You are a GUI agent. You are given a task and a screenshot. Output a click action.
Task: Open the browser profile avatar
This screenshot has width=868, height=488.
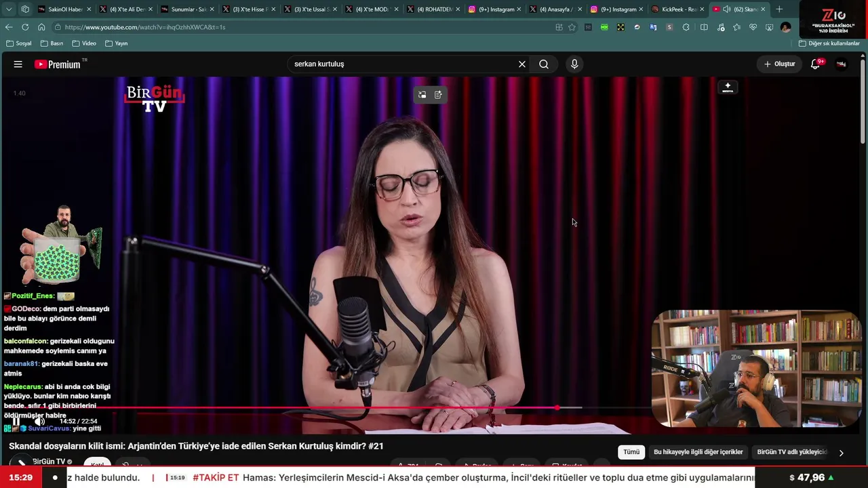pyautogui.click(x=786, y=27)
